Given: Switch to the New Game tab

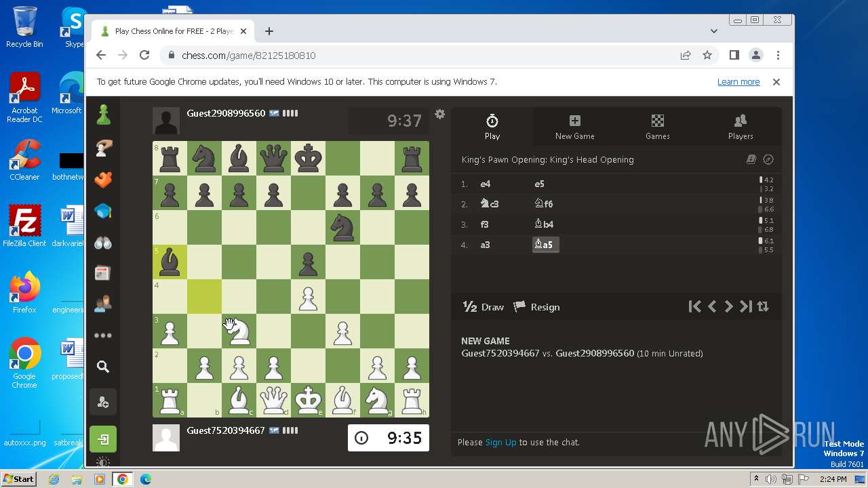Looking at the screenshot, I should point(575,127).
